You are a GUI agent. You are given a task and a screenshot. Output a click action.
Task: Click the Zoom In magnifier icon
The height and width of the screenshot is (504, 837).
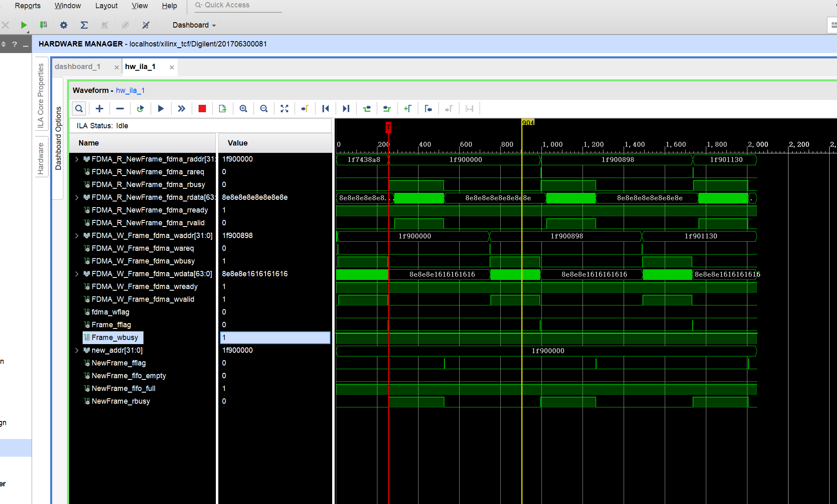coord(243,109)
